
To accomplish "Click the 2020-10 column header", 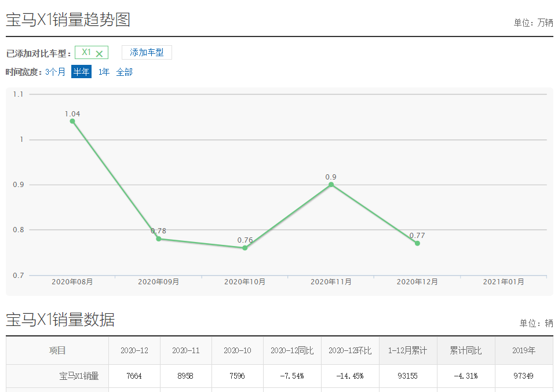I will (x=238, y=350).
